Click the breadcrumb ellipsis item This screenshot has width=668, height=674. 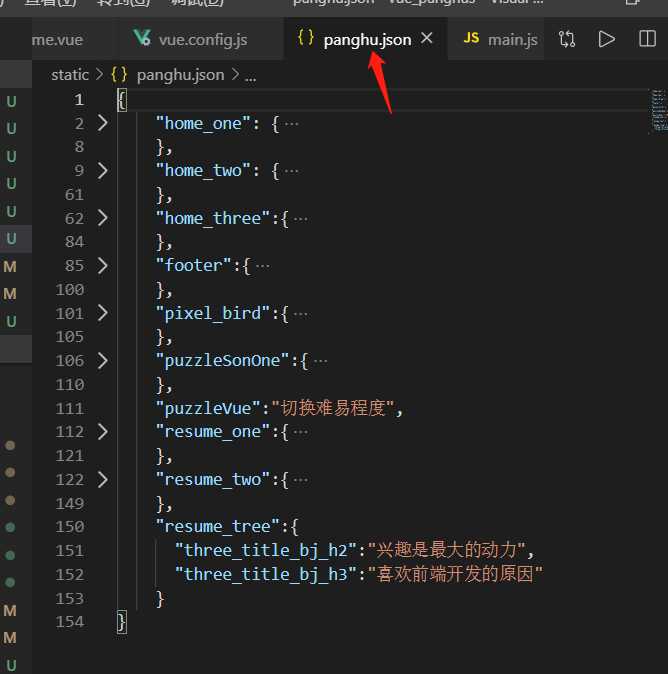[250, 77]
